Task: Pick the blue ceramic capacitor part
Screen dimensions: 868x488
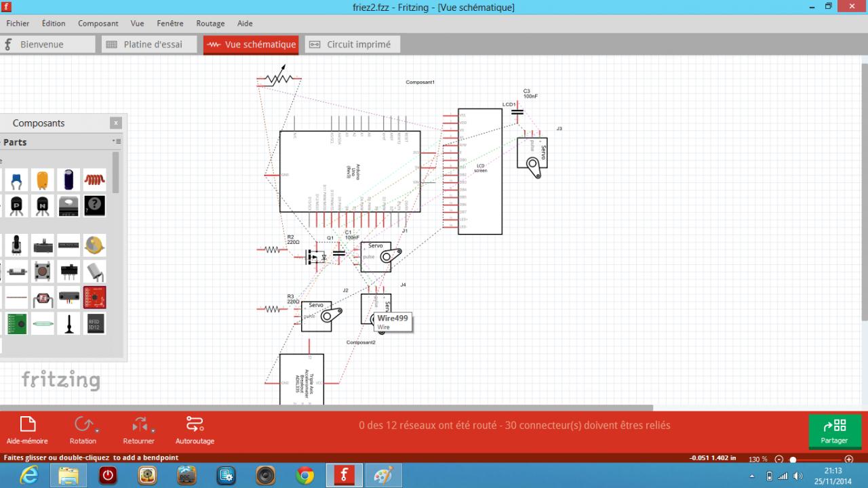Action: point(16,180)
